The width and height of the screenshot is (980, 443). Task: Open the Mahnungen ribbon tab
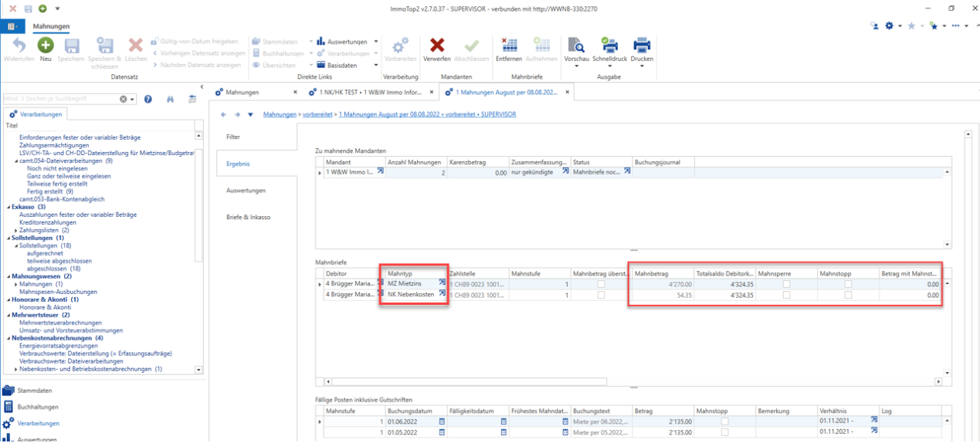51,26
